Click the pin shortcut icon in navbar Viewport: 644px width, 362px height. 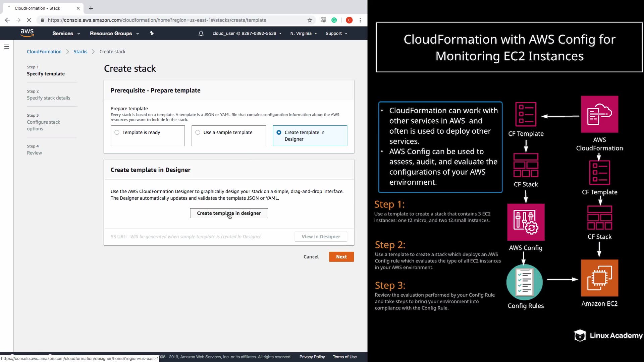click(x=152, y=33)
